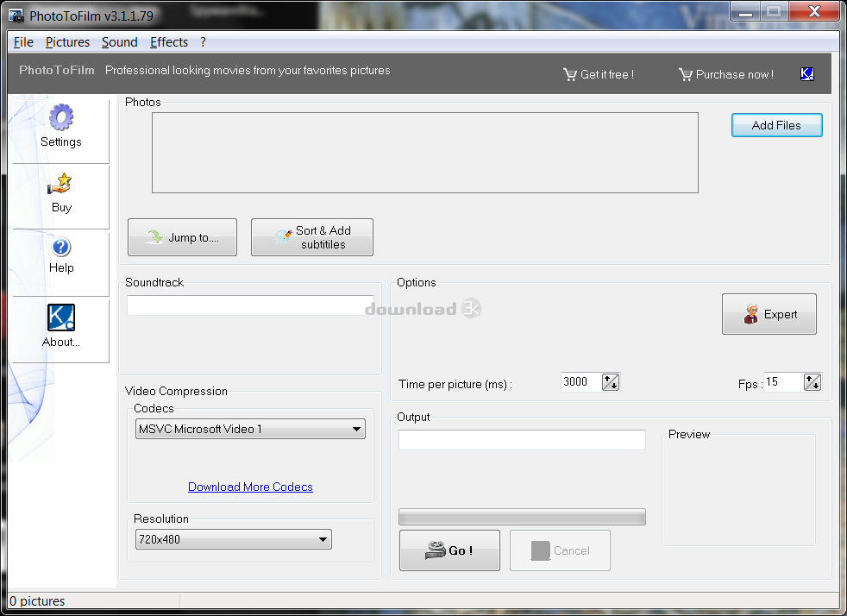The height and width of the screenshot is (616, 847).
Task: Minimize the PhotoToFilm window
Action: pyautogui.click(x=745, y=11)
